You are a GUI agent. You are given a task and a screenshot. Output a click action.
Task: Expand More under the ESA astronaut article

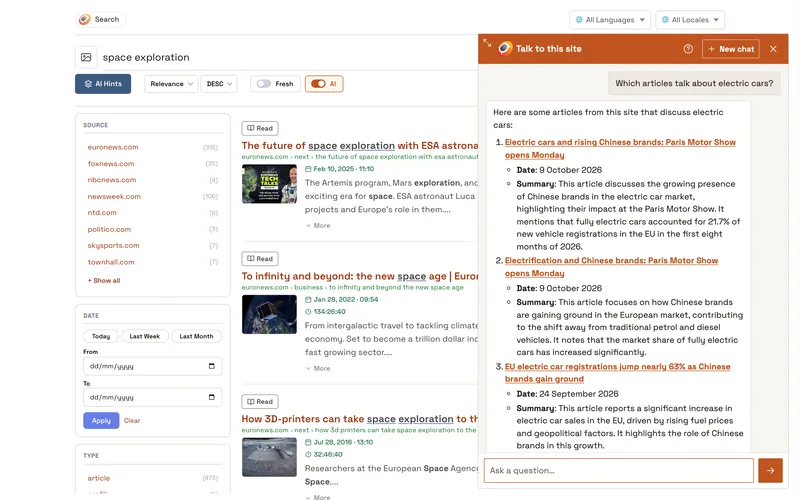[x=318, y=226]
